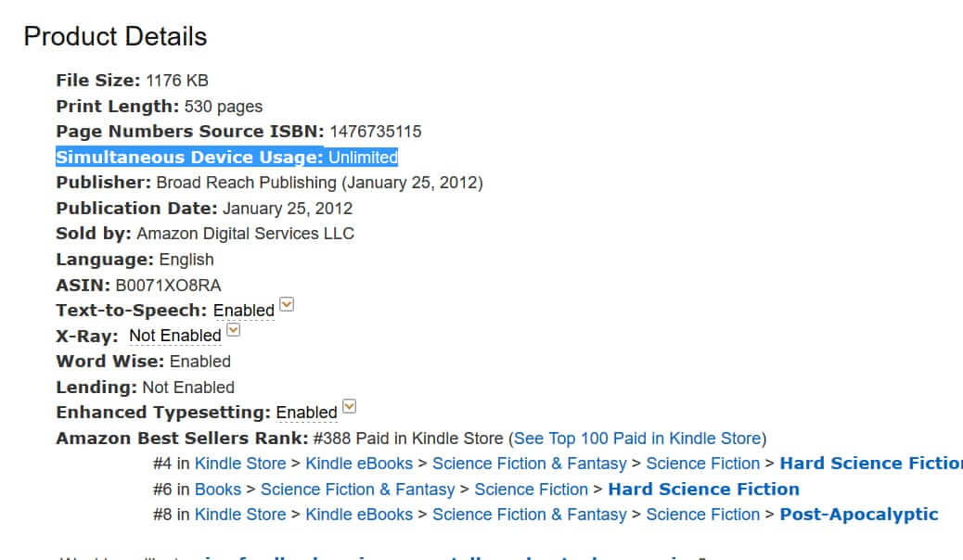Screen dimensions: 963x560
Task: Open the X-Ray info arrow icon
Action: [x=234, y=330]
